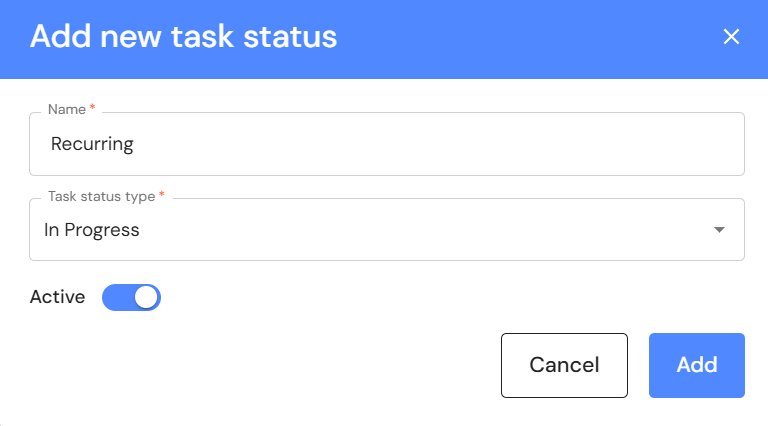Toggle the Active switch off
This screenshot has height=426, width=768.
point(131,297)
